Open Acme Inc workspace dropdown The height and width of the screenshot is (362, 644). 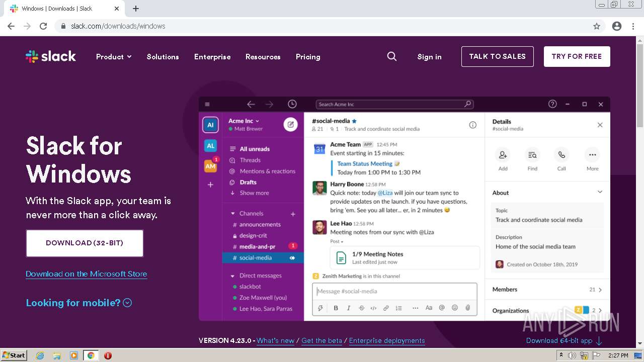click(x=244, y=121)
